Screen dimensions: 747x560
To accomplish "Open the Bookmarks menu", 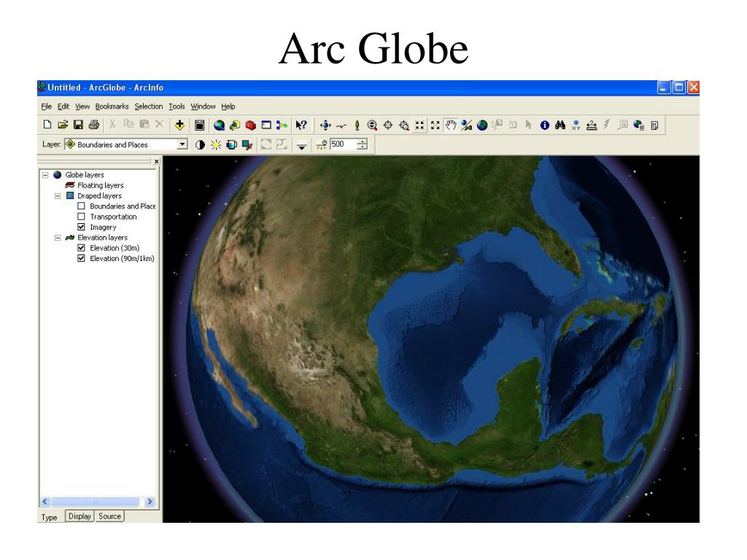I will [112, 106].
